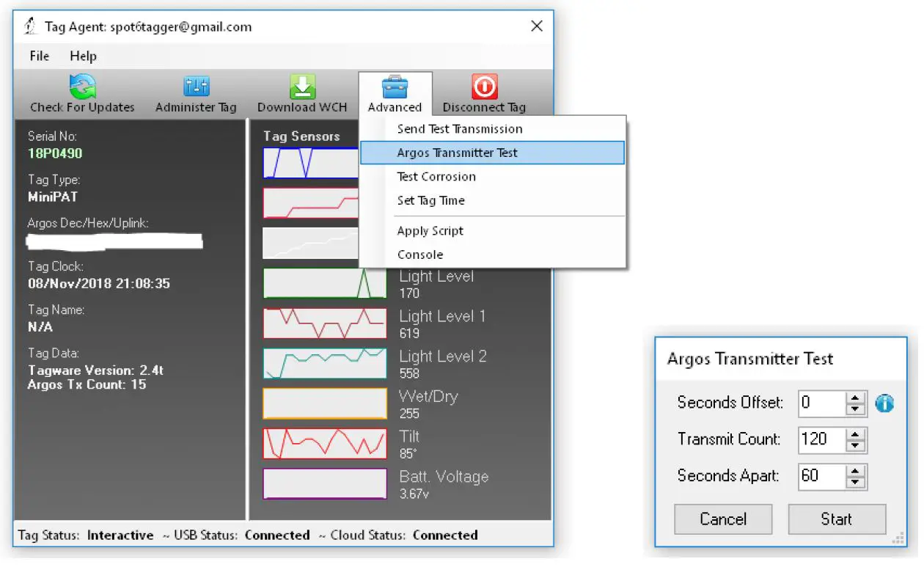924x567 pixels.
Task: Click the Wet/Dry value 255
Action: click(x=409, y=414)
